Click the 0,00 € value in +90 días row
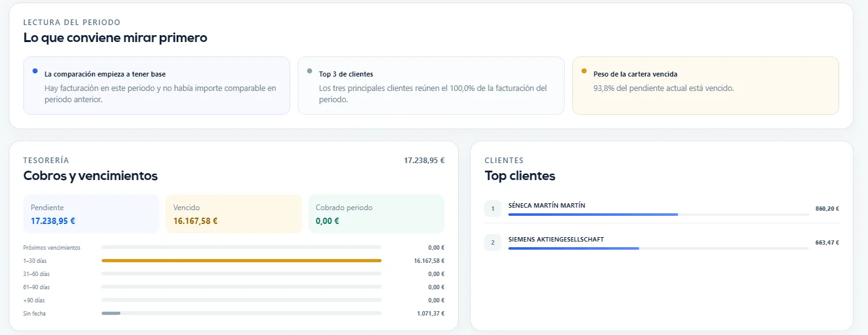Screen dimensions: 868x335 [x=436, y=300]
